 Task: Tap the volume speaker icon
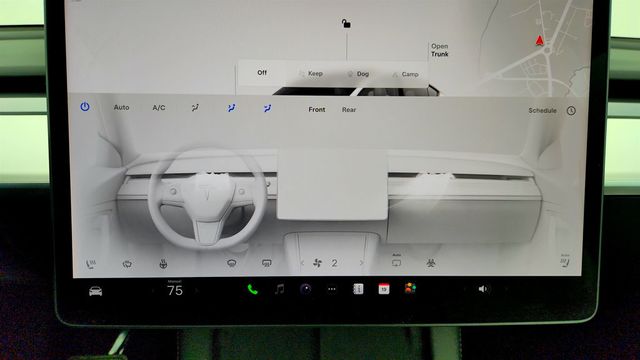tap(482, 289)
